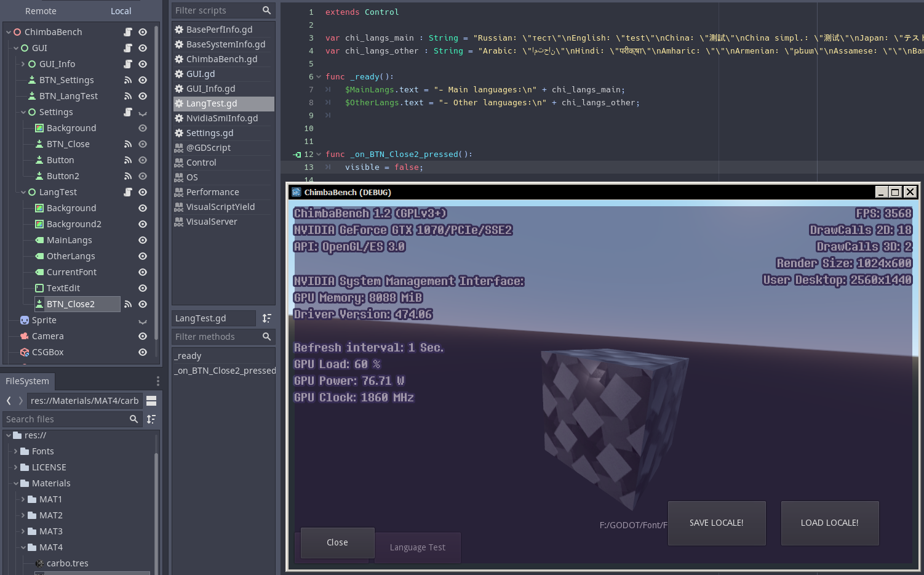Open NvidiaSmiInfo.gd from the script list
Viewport: 924px width, 575px height.
pyautogui.click(x=223, y=118)
